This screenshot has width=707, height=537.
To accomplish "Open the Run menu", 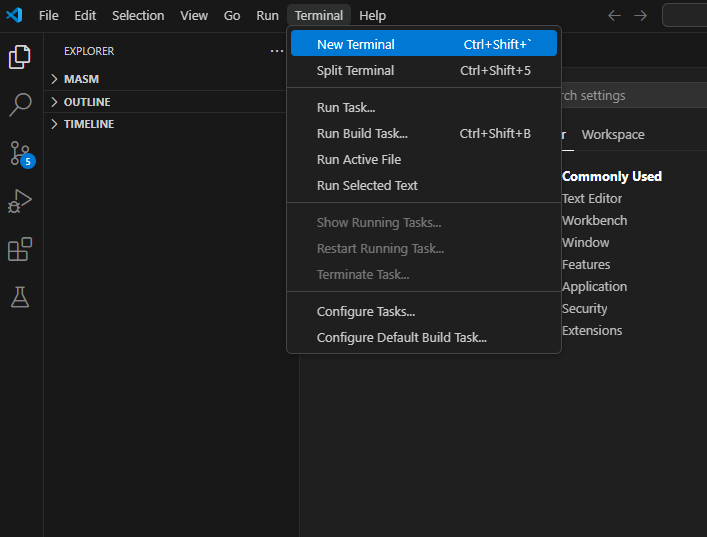I will pos(267,16).
